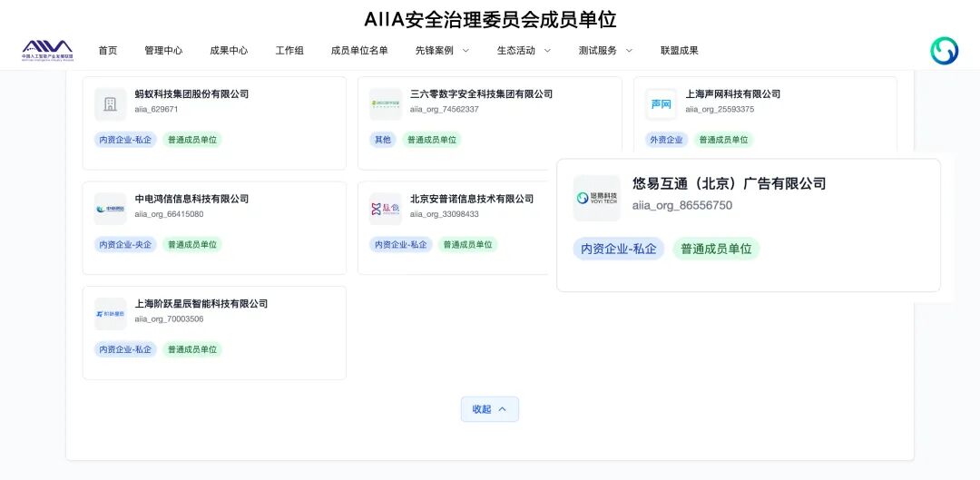
Task: Expand the 生态活动 dropdown chevron
Action: (x=547, y=51)
